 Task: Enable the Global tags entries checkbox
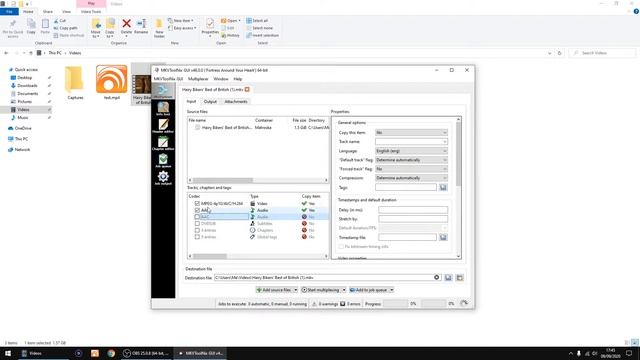197,237
